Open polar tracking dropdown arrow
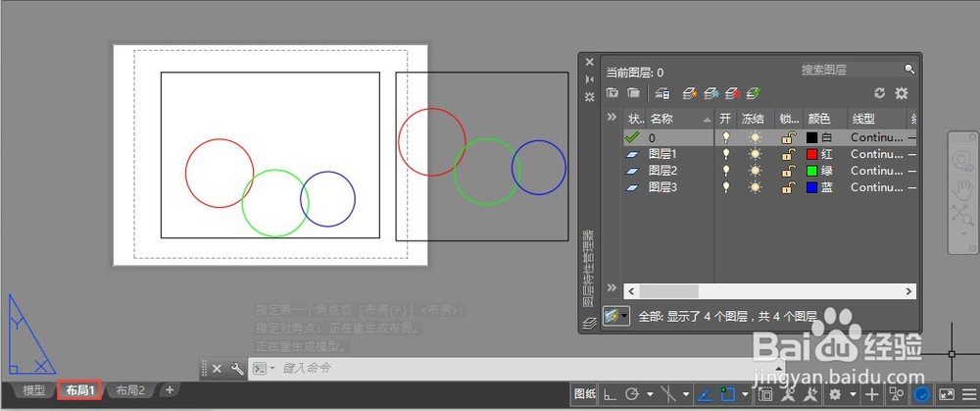This screenshot has width=980, height=411. (x=650, y=394)
